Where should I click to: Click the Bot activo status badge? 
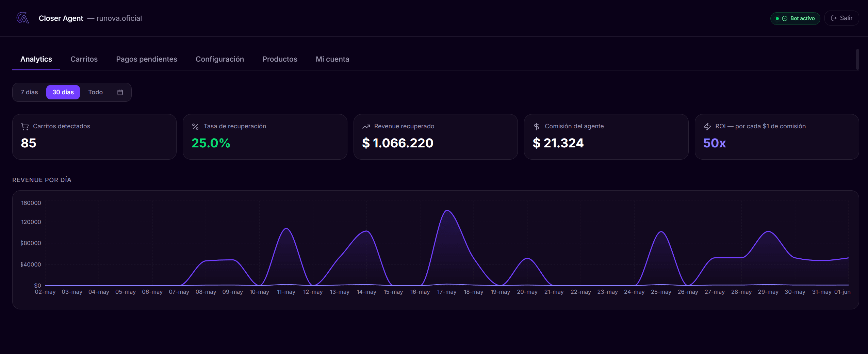coord(795,18)
